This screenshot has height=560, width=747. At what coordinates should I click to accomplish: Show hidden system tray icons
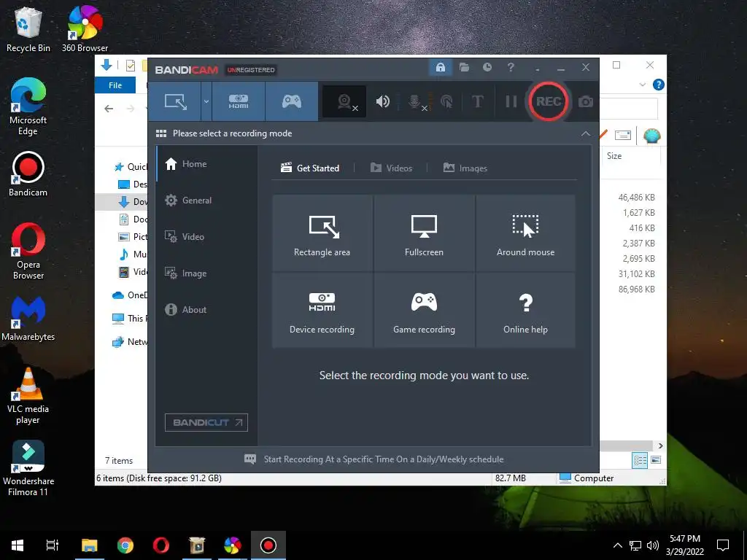[x=617, y=545]
